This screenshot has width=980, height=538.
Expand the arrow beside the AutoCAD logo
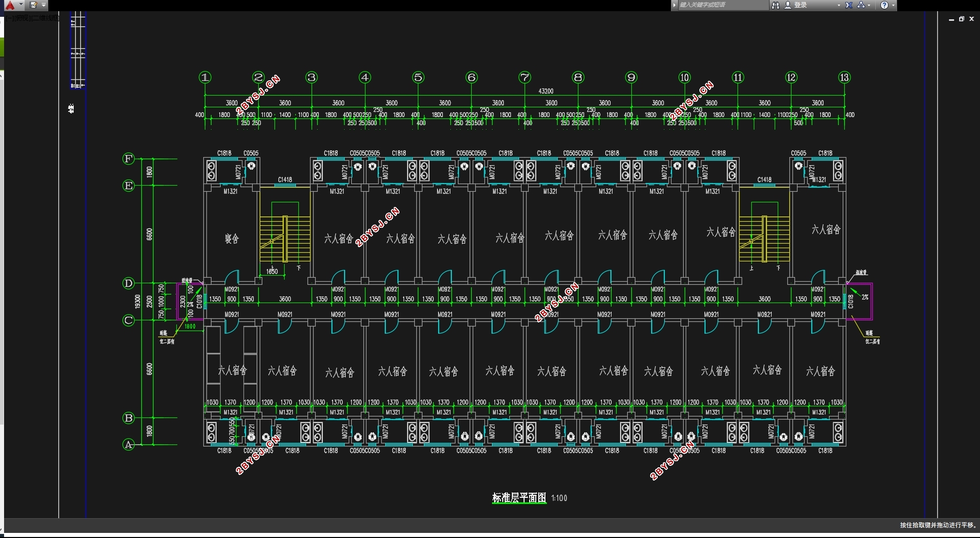click(x=21, y=5)
